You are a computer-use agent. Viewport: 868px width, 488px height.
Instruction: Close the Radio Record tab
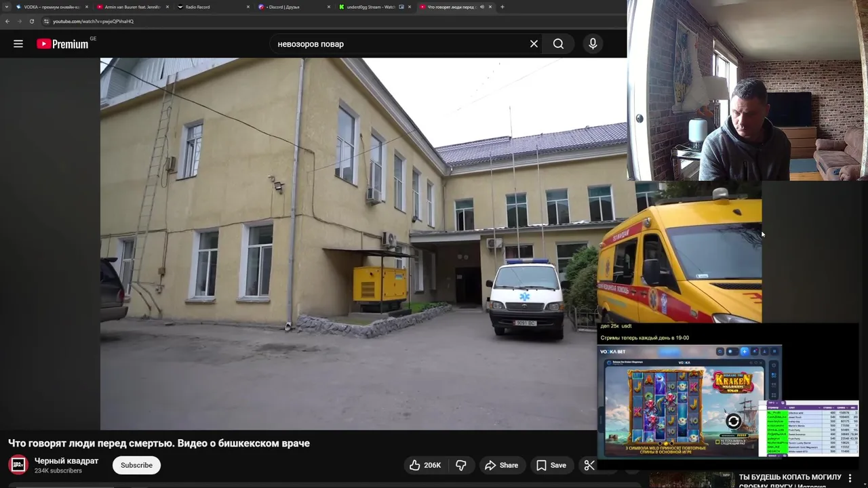248,7
